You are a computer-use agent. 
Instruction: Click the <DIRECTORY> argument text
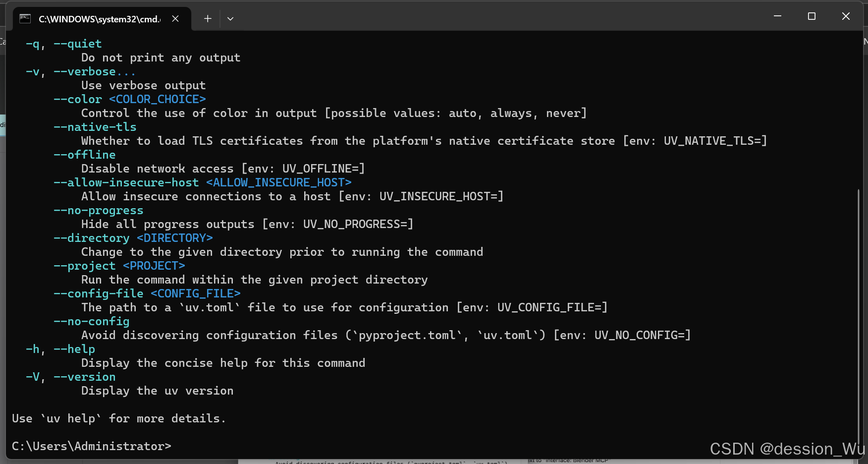pyautogui.click(x=174, y=238)
